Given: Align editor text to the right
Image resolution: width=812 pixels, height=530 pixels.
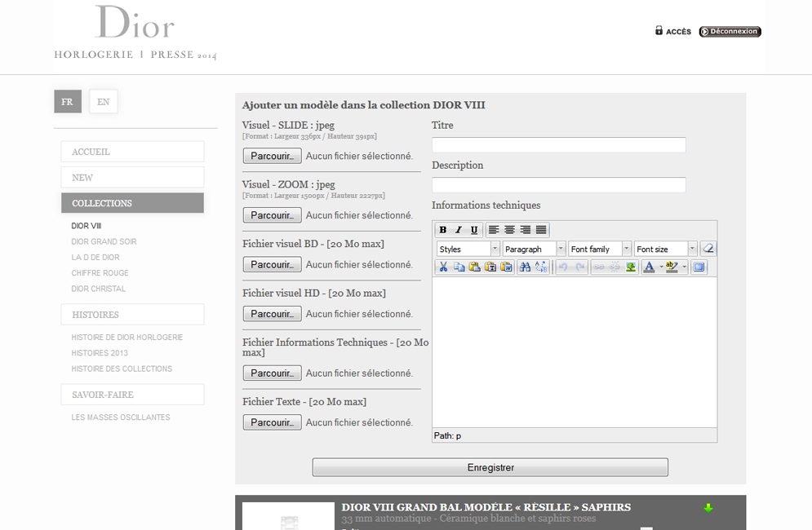Looking at the screenshot, I should pos(525,230).
